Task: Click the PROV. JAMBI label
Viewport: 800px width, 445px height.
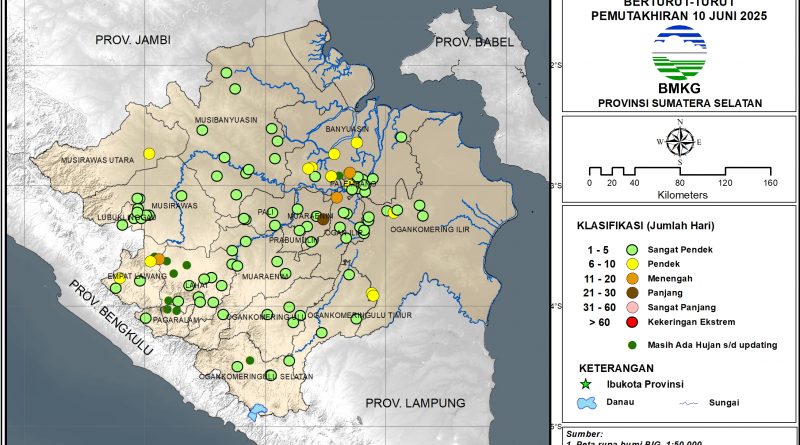Action: click(x=133, y=40)
